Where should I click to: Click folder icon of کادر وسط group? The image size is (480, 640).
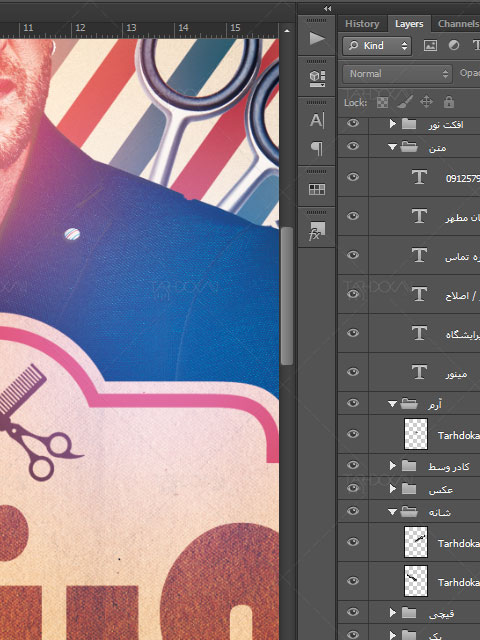pyautogui.click(x=409, y=466)
